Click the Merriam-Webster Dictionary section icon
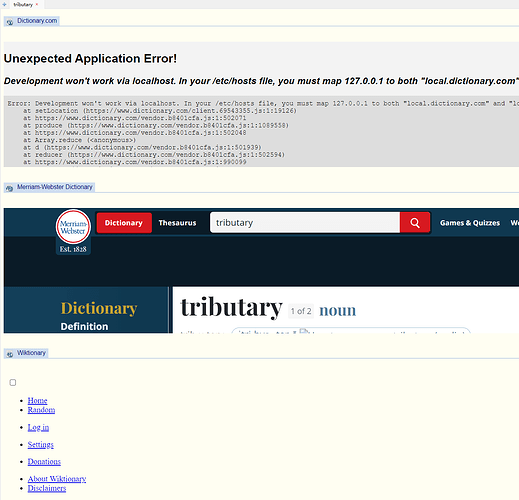Image resolution: width=519 pixels, height=500 pixels. pos(10,188)
